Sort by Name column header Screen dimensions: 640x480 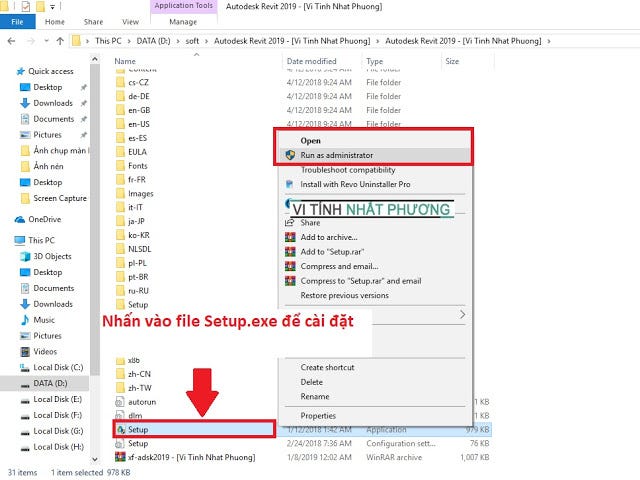click(125, 61)
